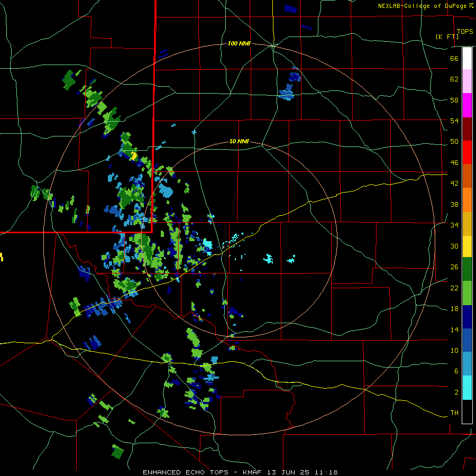Click the '30' legend value
The height and width of the screenshot is (476, 476).
454,246
